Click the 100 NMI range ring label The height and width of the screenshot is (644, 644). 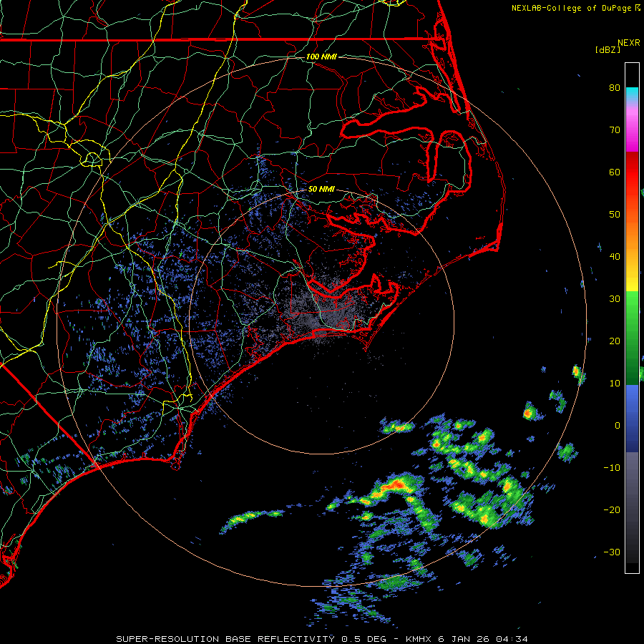pyautogui.click(x=321, y=57)
